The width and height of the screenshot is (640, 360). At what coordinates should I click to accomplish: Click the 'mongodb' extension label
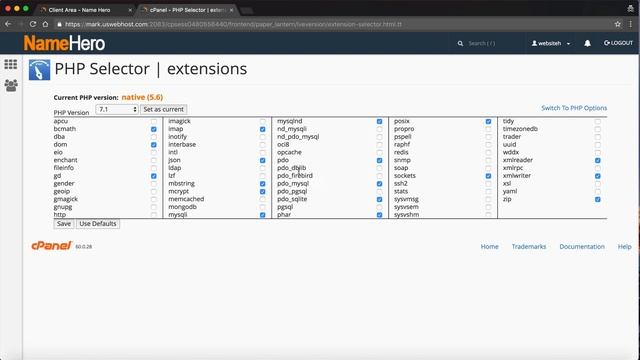point(182,207)
